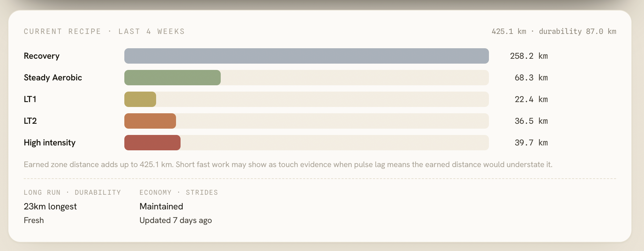The image size is (644, 251).
Task: Click the 22.4 km LT1 value
Action: coord(531,99)
